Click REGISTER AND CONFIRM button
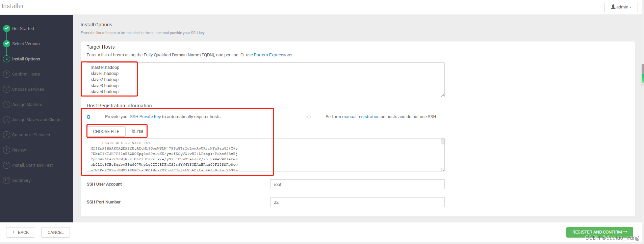This screenshot has height=244, width=644. tap(599, 232)
